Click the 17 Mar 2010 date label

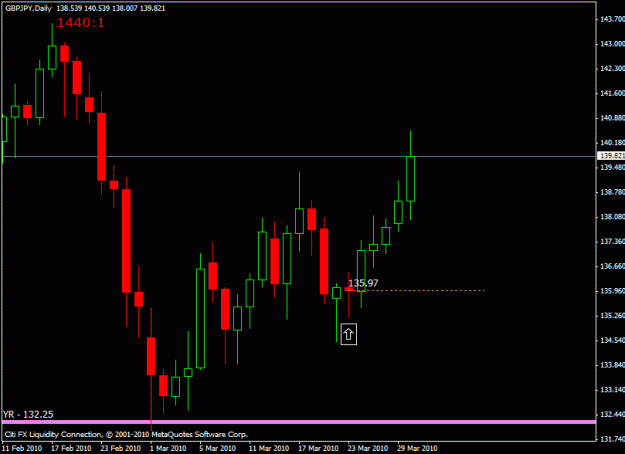pos(318,448)
